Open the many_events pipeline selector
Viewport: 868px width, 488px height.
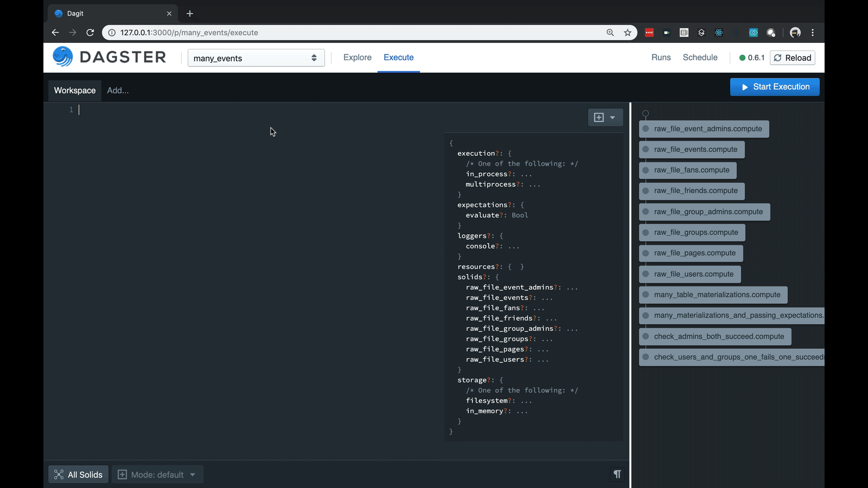tap(256, 58)
